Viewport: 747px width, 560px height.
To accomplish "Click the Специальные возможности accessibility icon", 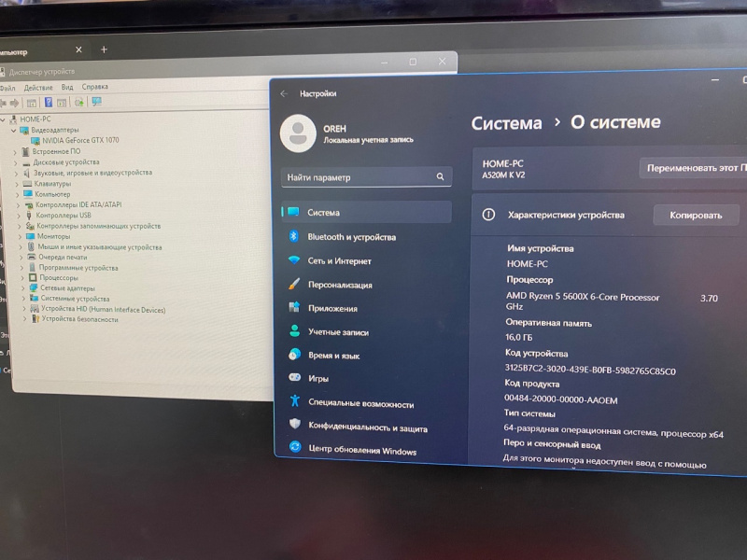I will (x=295, y=400).
